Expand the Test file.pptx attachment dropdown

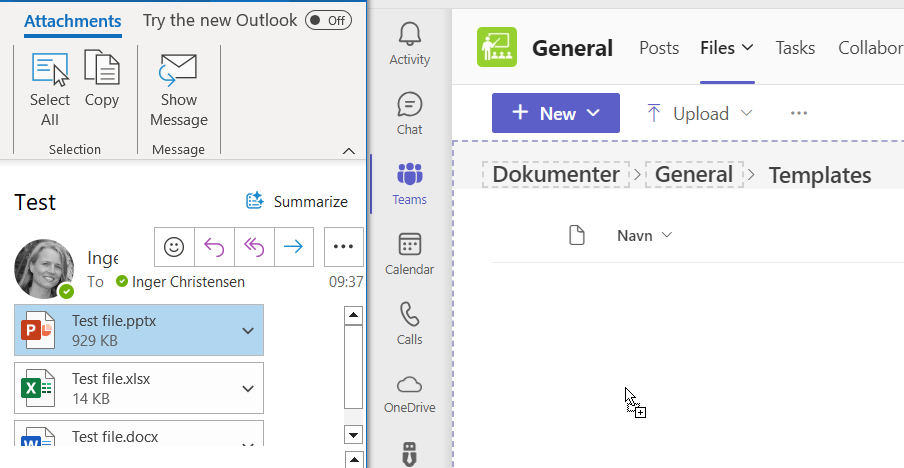point(248,331)
